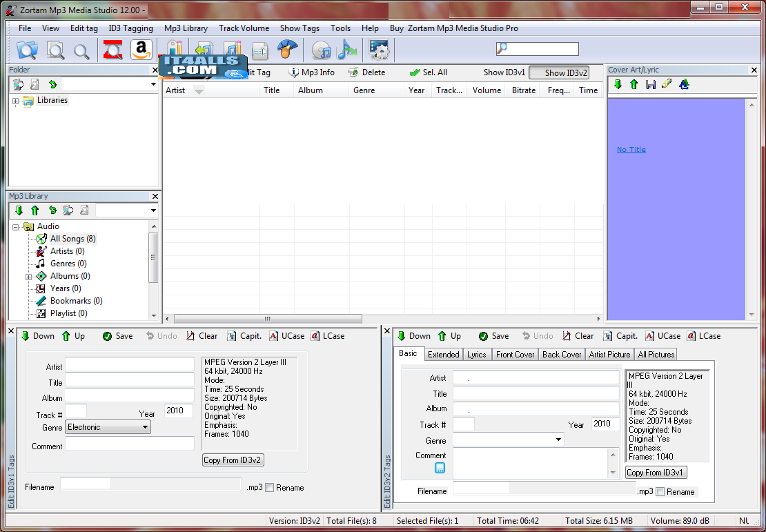Viewport: 766px width, 532px height.
Task: Click Mp3 Info in the file list toolbar
Action: tap(312, 72)
